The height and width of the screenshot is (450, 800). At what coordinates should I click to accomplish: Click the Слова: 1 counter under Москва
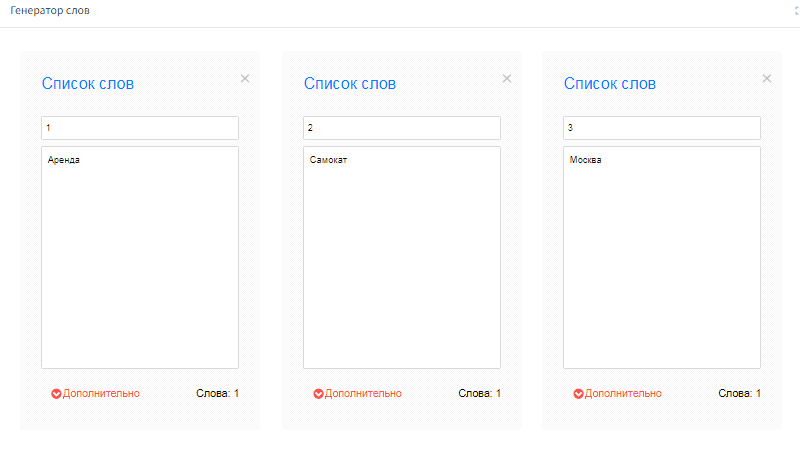pyautogui.click(x=739, y=393)
